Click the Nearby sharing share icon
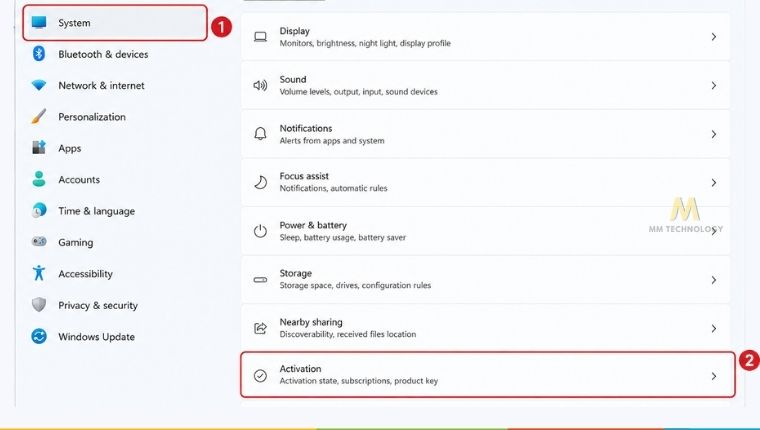The image size is (760, 430). [260, 328]
